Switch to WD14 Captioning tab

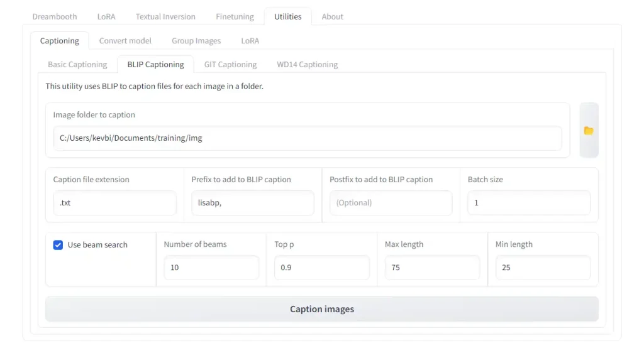click(x=307, y=64)
